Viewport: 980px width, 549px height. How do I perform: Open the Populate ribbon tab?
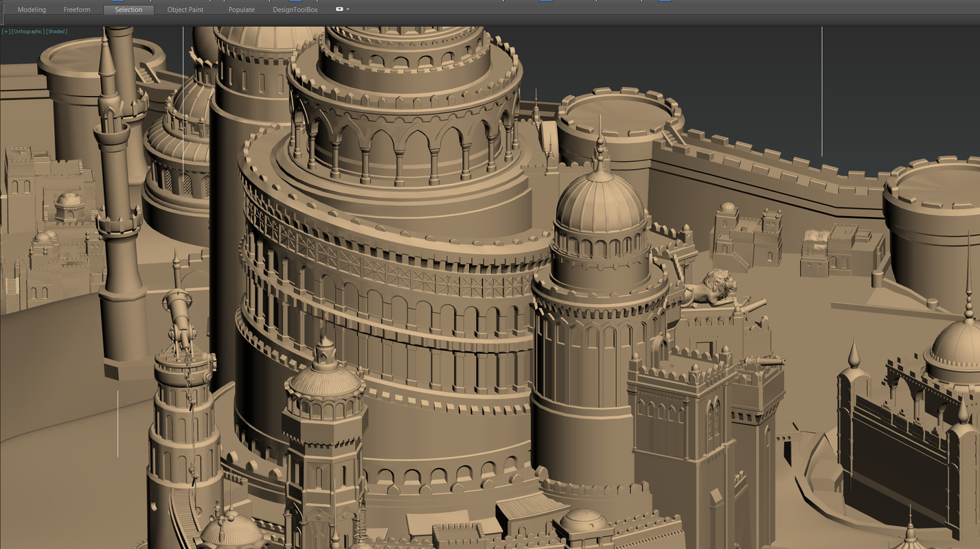click(x=241, y=9)
